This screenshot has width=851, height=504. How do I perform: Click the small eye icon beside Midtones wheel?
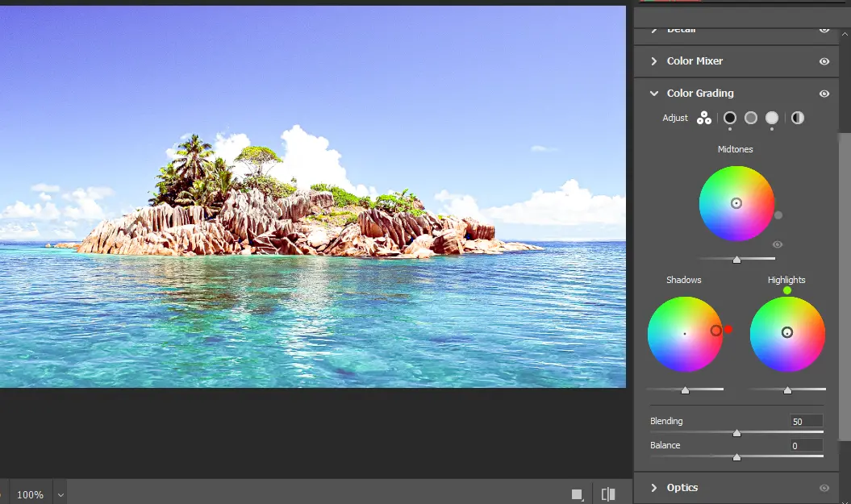click(x=777, y=244)
